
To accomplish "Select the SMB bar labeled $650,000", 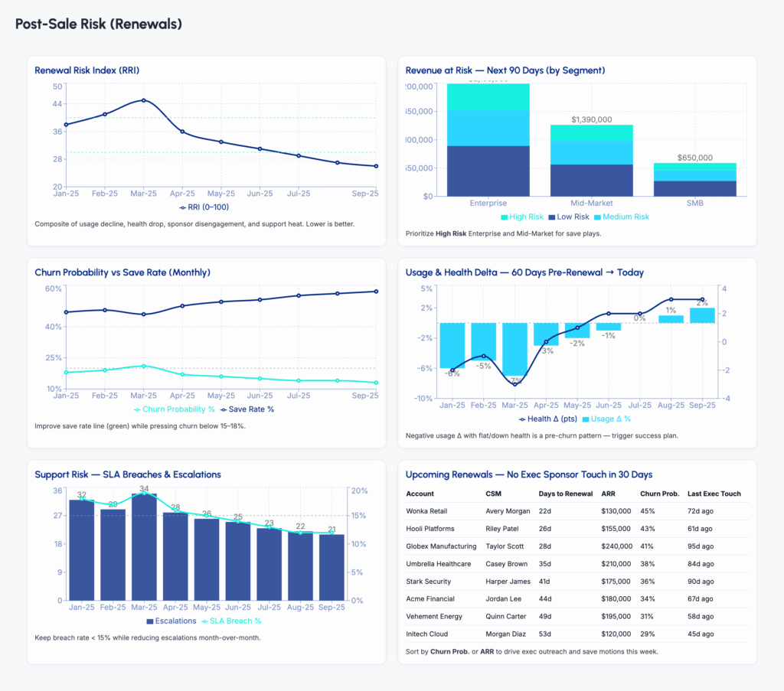I will coord(694,180).
